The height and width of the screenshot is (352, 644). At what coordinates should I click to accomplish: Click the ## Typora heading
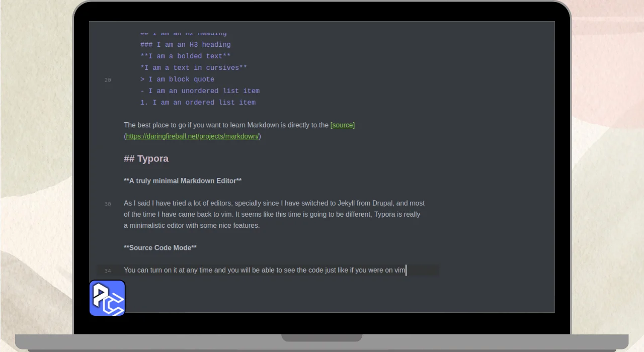point(146,158)
